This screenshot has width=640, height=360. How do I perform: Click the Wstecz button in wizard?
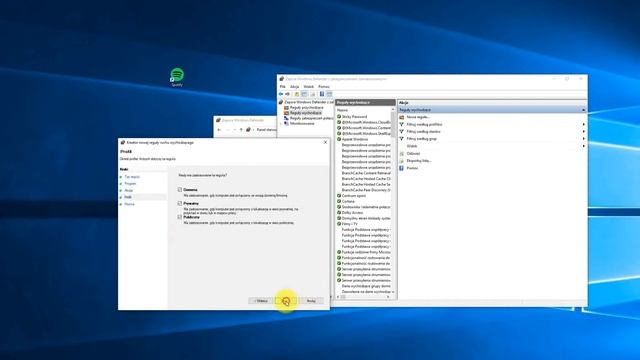pos(260,301)
